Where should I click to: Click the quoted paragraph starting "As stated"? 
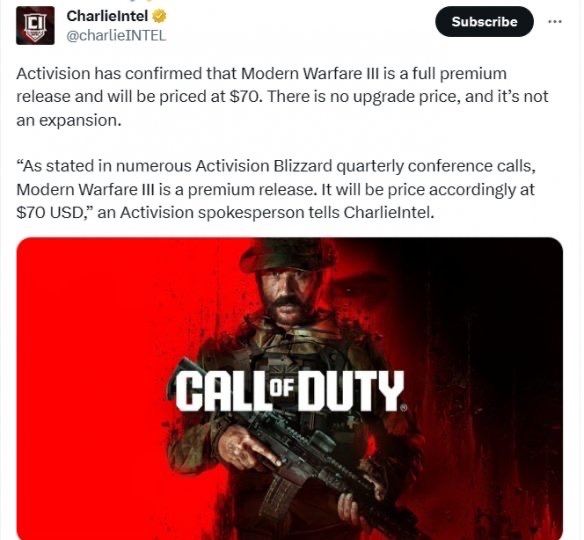(276, 189)
